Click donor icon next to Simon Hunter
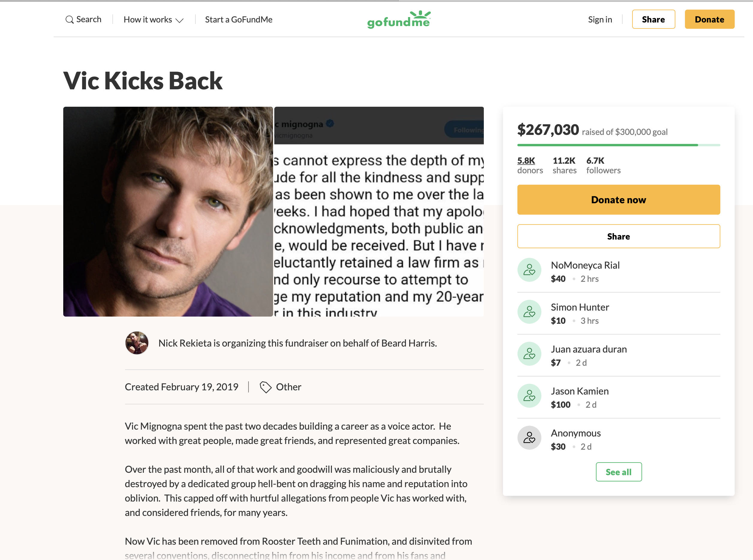The width and height of the screenshot is (753, 560). [x=529, y=312]
